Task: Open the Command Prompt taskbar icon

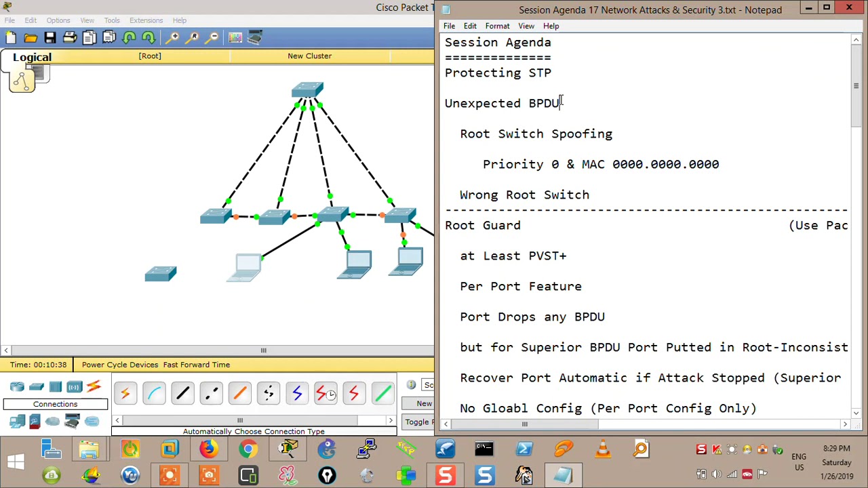Action: point(484,449)
